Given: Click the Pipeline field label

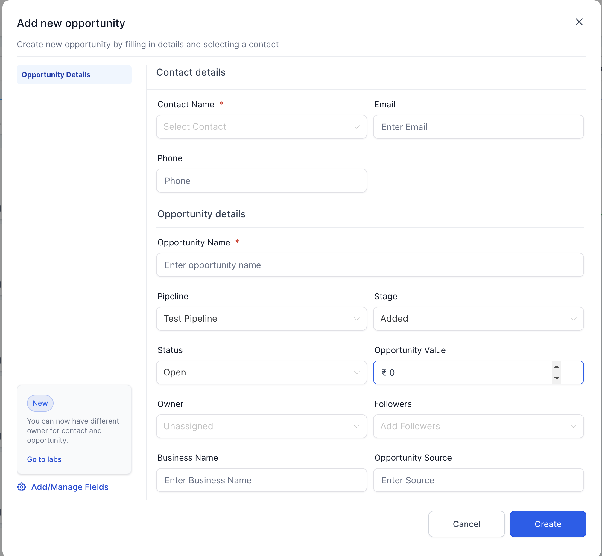Looking at the screenshot, I should click(173, 296).
